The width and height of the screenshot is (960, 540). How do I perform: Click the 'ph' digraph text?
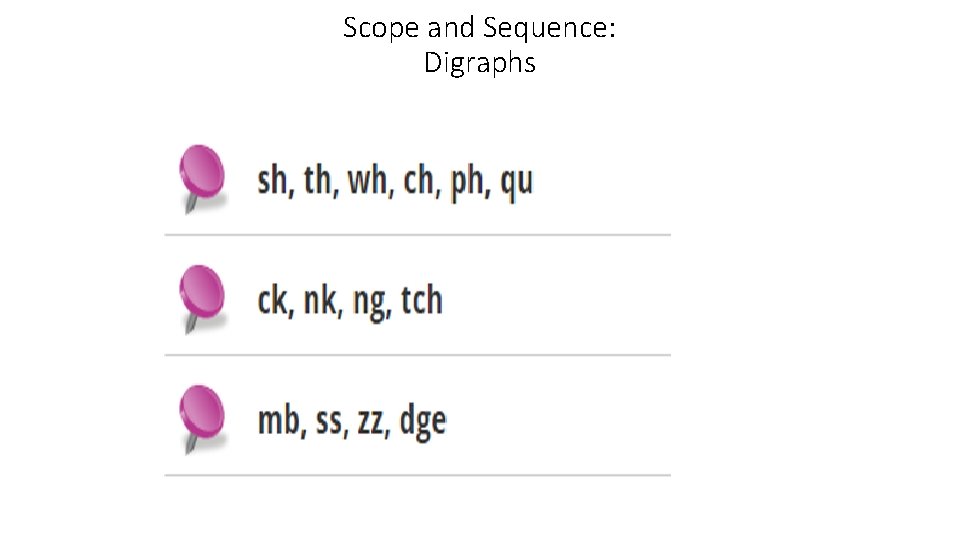tap(467, 183)
